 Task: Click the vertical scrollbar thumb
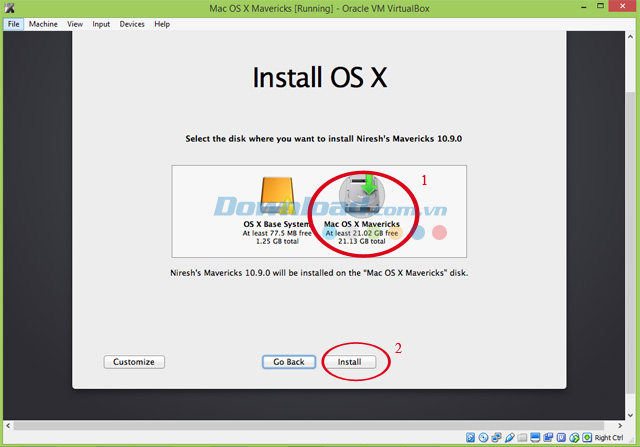pyautogui.click(x=630, y=241)
